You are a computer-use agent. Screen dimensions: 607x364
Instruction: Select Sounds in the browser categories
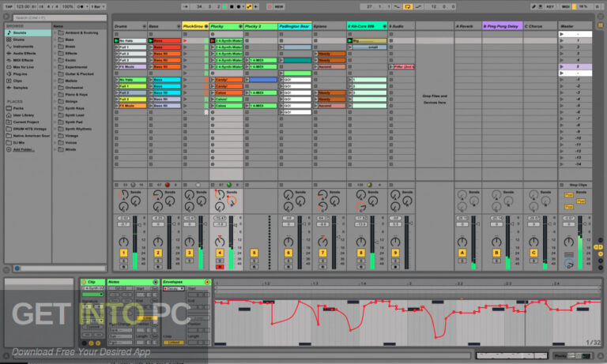pyautogui.click(x=28, y=33)
